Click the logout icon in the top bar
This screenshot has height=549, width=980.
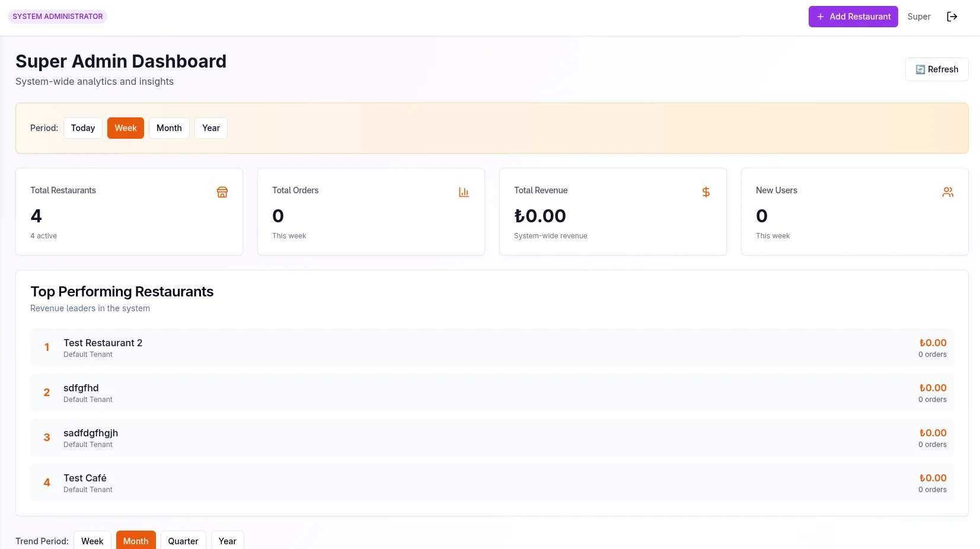[x=952, y=17]
